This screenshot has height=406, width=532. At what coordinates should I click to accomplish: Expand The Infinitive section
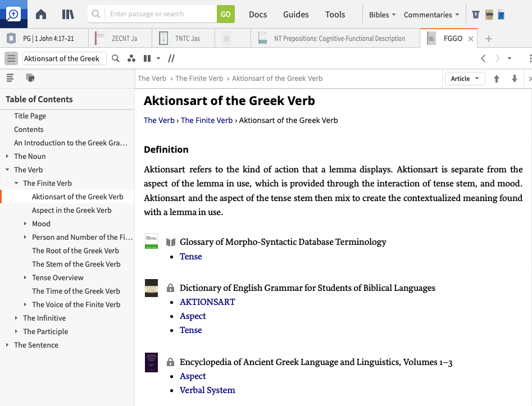click(16, 318)
